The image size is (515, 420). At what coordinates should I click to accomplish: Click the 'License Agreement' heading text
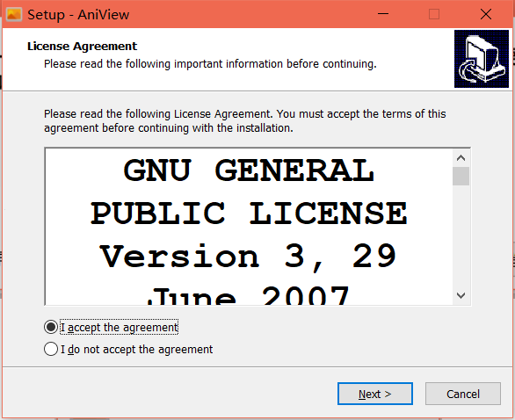coord(82,47)
